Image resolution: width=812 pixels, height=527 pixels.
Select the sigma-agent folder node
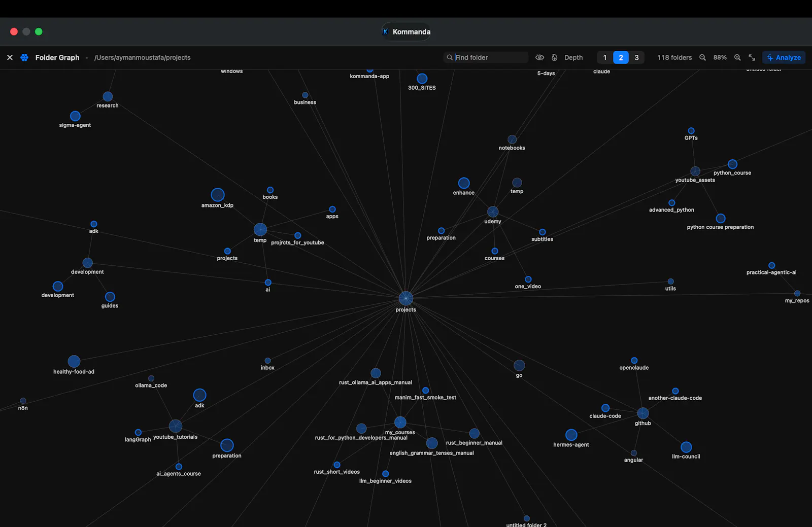click(75, 116)
